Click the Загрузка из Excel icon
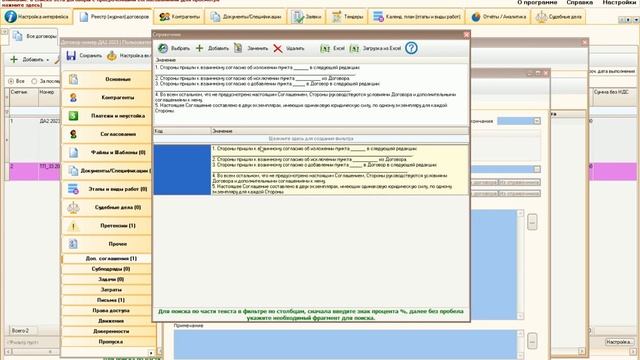 tap(354, 49)
